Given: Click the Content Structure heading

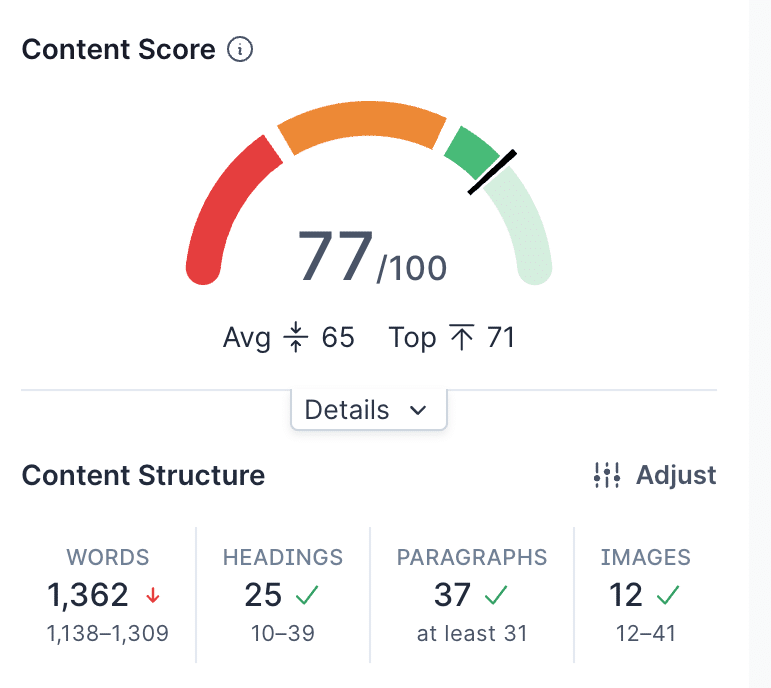Looking at the screenshot, I should tap(143, 476).
